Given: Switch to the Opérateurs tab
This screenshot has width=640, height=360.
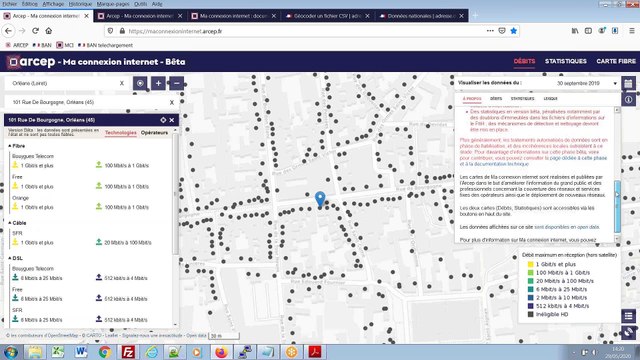Looking at the screenshot, I should pyautogui.click(x=154, y=133).
